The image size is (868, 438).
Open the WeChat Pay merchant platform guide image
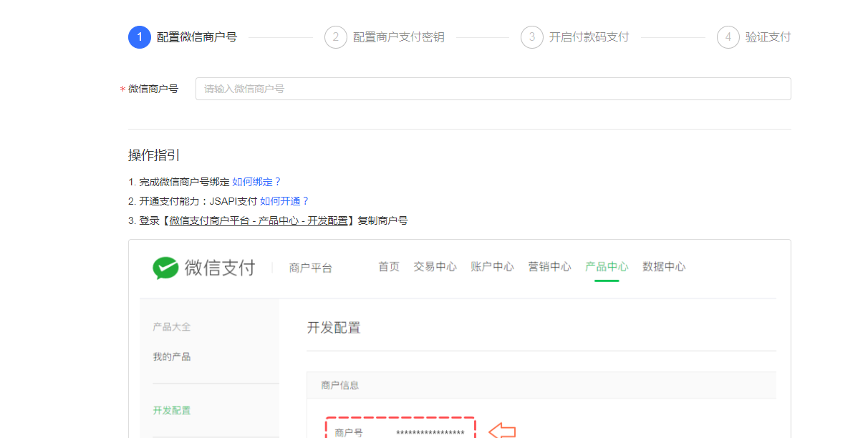pyautogui.click(x=459, y=339)
